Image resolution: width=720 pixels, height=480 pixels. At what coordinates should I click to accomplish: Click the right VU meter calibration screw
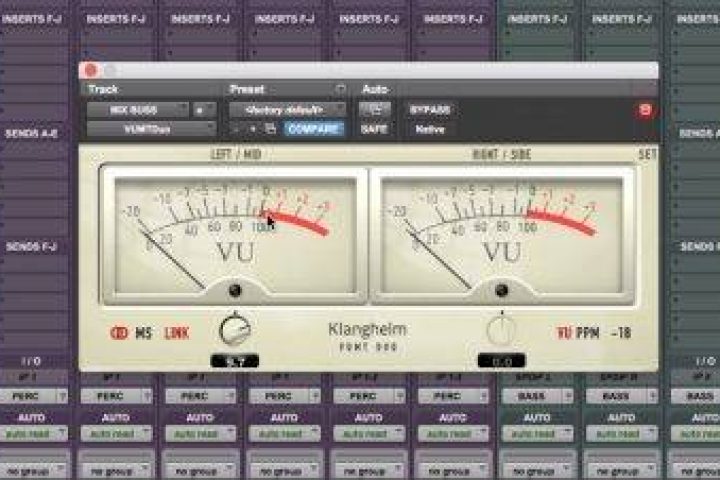click(502, 291)
